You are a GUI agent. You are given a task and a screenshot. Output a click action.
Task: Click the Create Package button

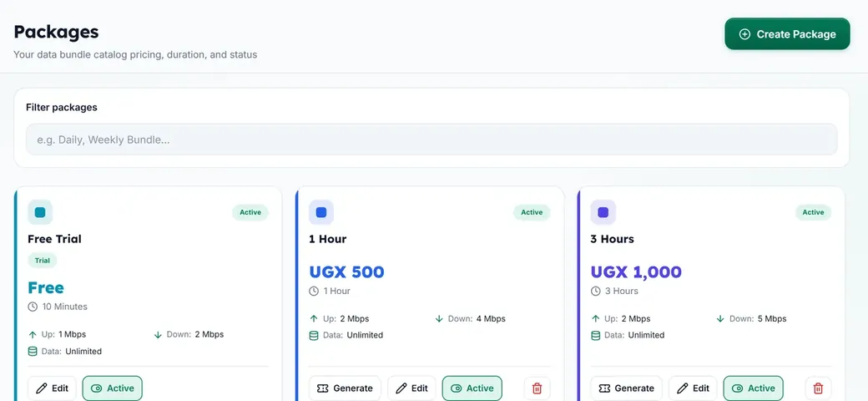pyautogui.click(x=787, y=33)
